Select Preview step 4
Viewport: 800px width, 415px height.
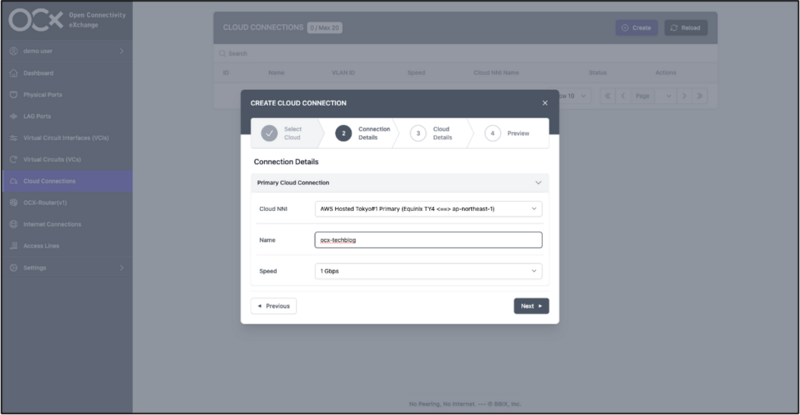pyautogui.click(x=508, y=133)
